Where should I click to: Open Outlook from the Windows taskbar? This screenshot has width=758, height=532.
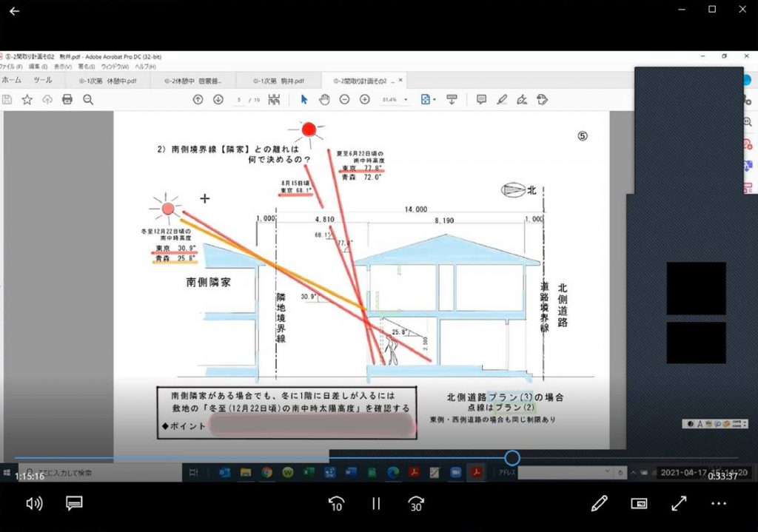click(224, 473)
